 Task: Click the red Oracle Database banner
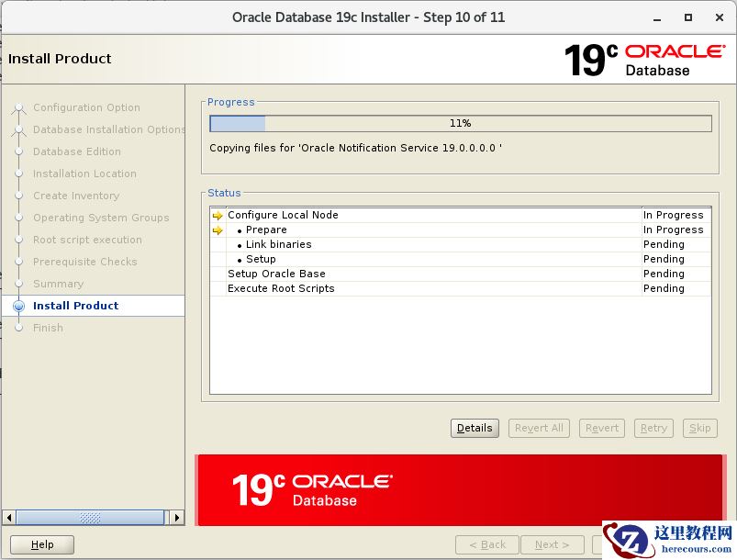coord(460,490)
